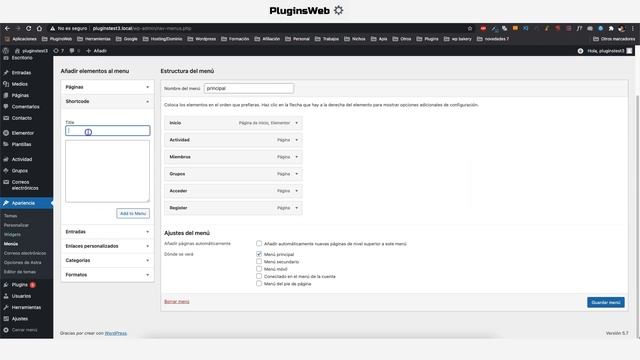The height and width of the screenshot is (360, 640).
Task: Reload the page with the refresh icon
Action: click(29, 28)
